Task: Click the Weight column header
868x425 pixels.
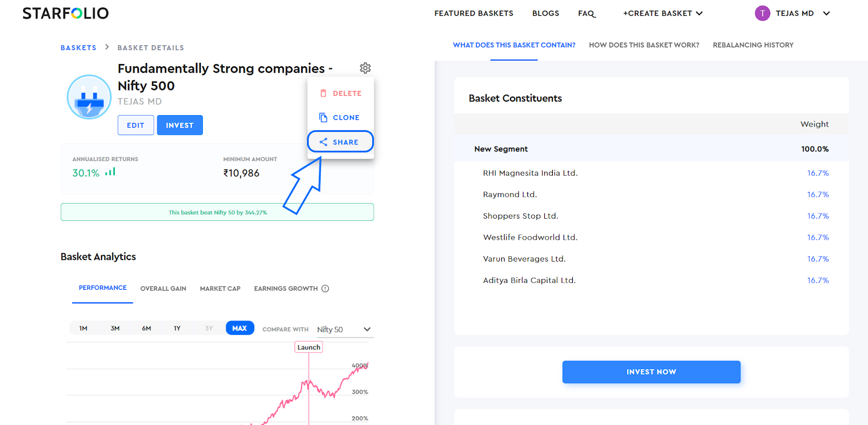Action: [x=814, y=124]
